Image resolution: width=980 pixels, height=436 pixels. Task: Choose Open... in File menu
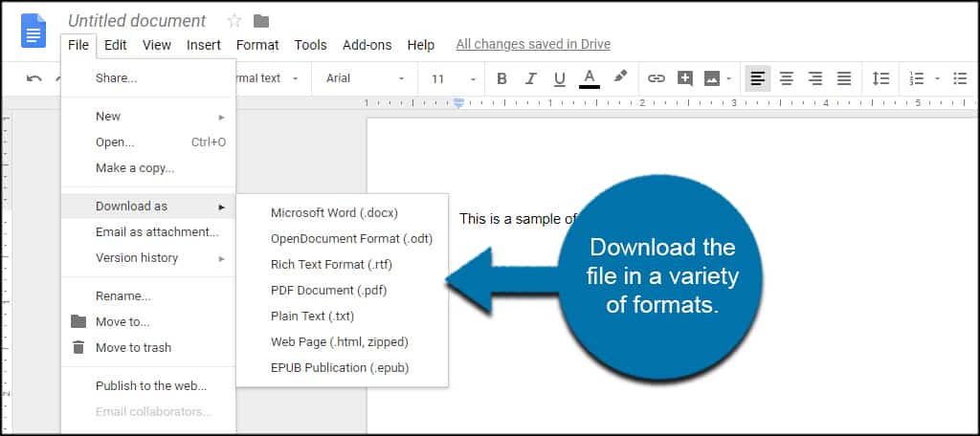pyautogui.click(x=148, y=142)
